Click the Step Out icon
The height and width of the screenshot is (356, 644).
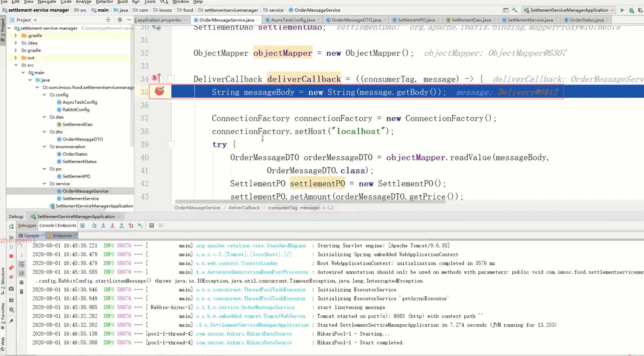pyautogui.click(x=122, y=226)
